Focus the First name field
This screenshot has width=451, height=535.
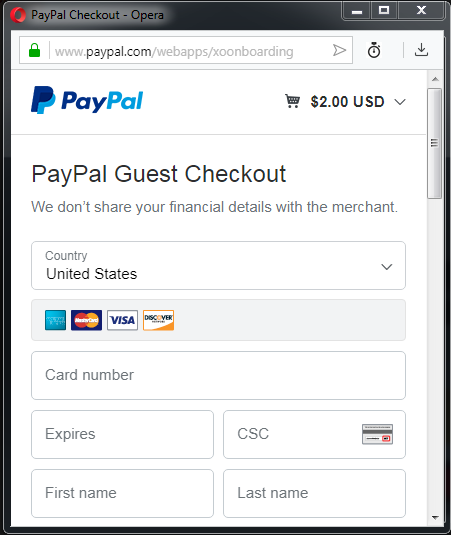click(x=122, y=493)
